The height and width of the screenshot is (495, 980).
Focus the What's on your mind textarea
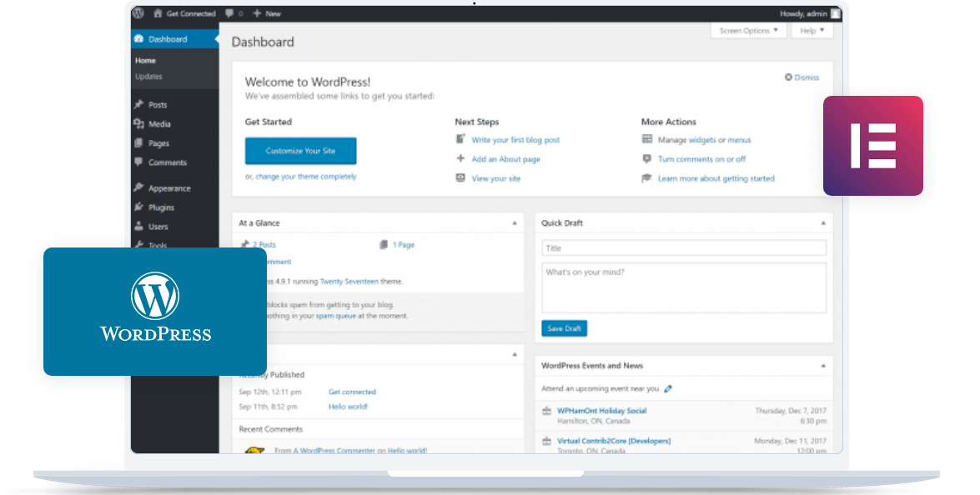point(685,287)
